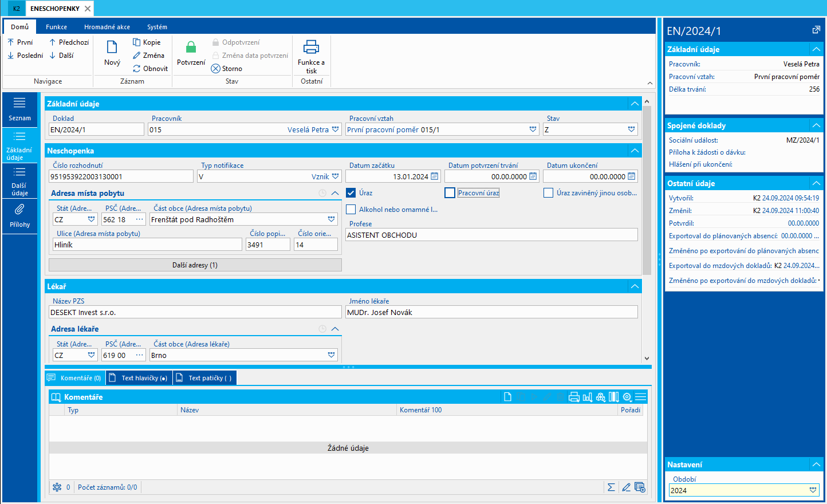Image resolution: width=827 pixels, height=504 pixels.
Task: Click the green Potvrzení lock icon
Action: [x=191, y=48]
